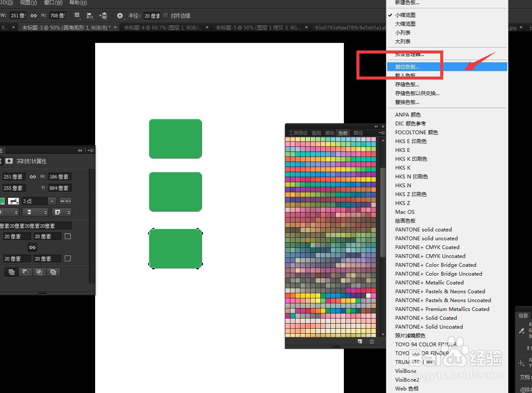Click the top-right corner radius icon
Image resolution: width=532 pixels, height=393 pixels.
[67, 236]
